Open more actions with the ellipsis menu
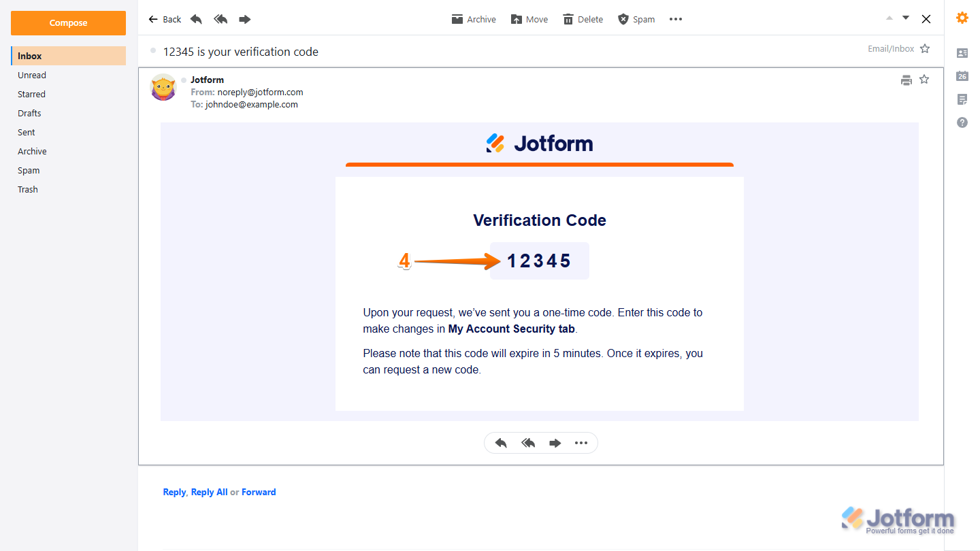Image resolution: width=980 pixels, height=551 pixels. click(675, 19)
